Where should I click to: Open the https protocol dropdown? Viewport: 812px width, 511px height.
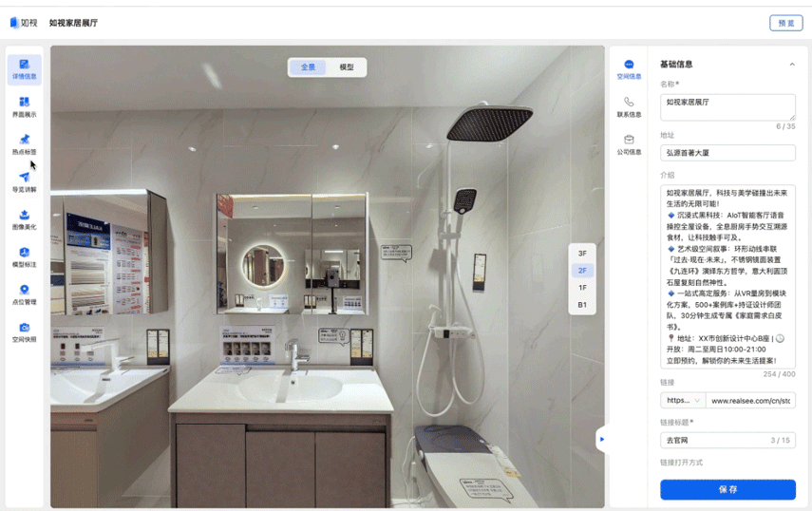point(682,401)
